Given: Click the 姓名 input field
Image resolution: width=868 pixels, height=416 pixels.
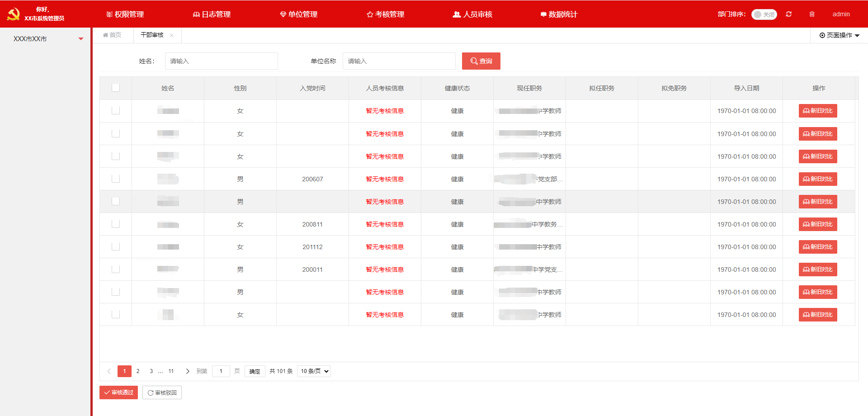Looking at the screenshot, I should tap(221, 61).
